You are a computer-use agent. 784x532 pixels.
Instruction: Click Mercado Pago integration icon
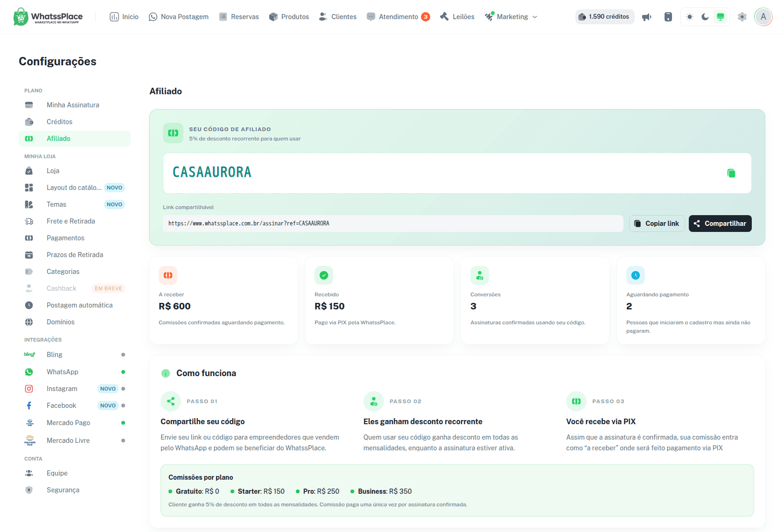(x=30, y=423)
